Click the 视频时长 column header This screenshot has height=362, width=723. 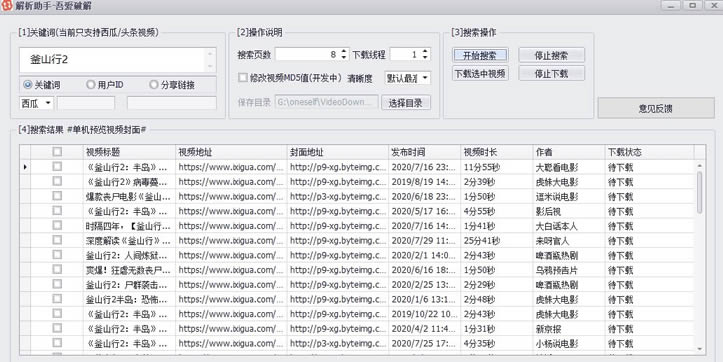(x=497, y=152)
